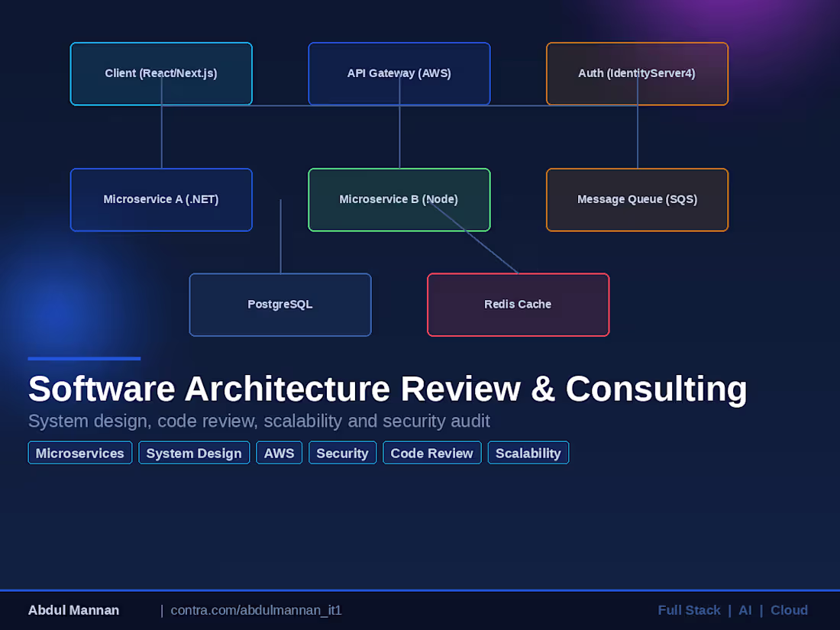Click the Abdul Mannan name in footer

73,610
